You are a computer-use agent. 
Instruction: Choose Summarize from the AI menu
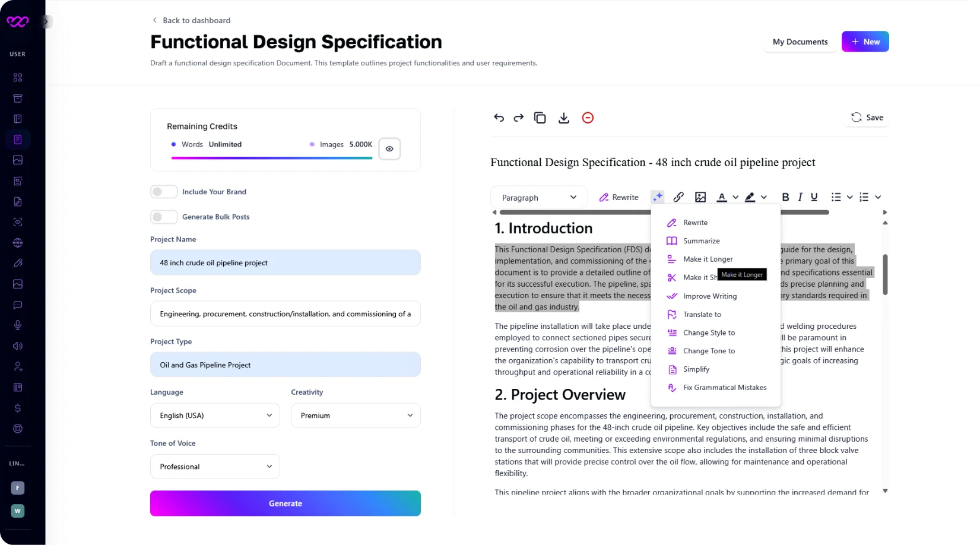point(715,241)
